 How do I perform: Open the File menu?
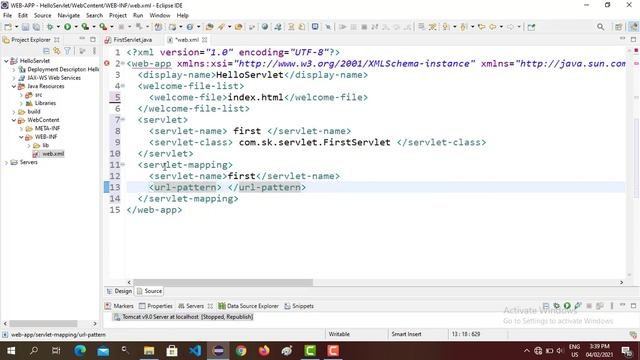tap(7, 15)
